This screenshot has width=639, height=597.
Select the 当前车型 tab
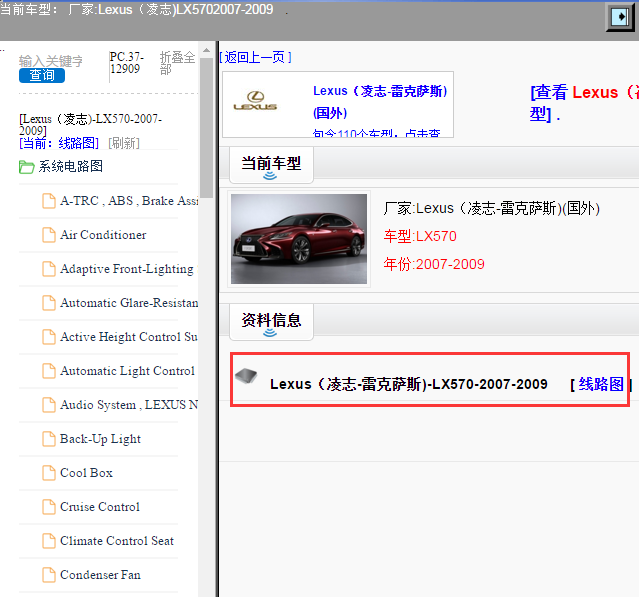pyautogui.click(x=271, y=165)
